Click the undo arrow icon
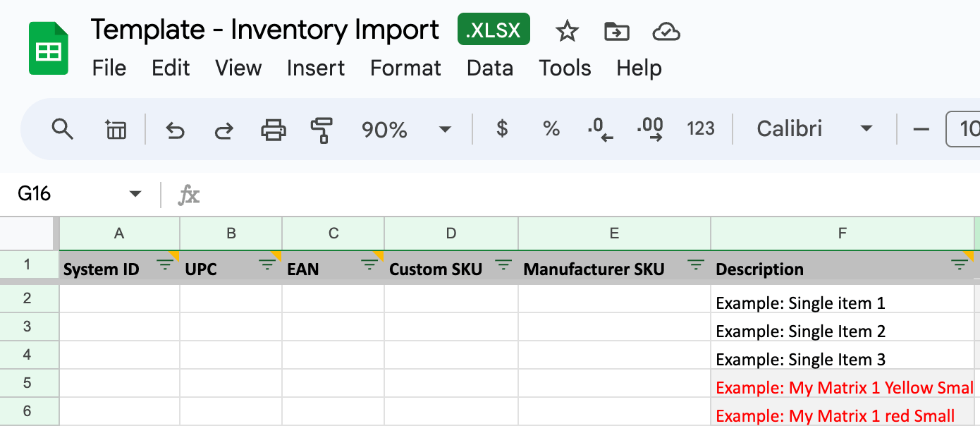 pyautogui.click(x=175, y=130)
